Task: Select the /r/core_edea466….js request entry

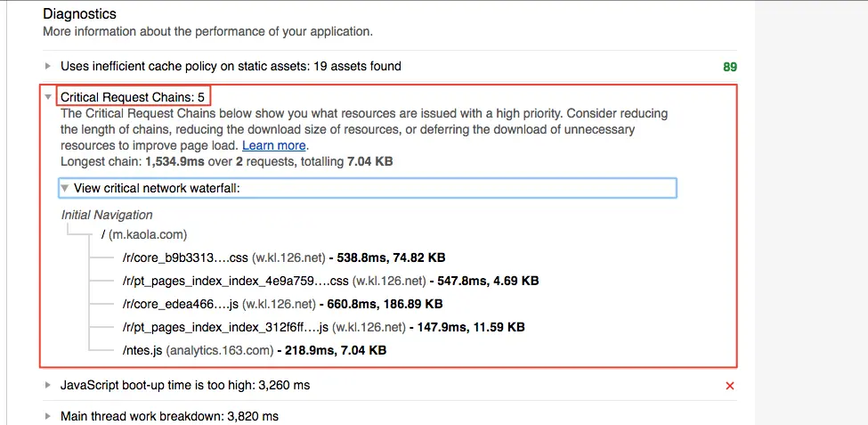Action: [282, 304]
